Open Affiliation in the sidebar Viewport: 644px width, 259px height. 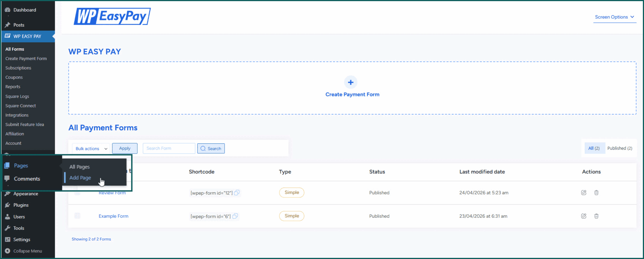click(x=15, y=134)
